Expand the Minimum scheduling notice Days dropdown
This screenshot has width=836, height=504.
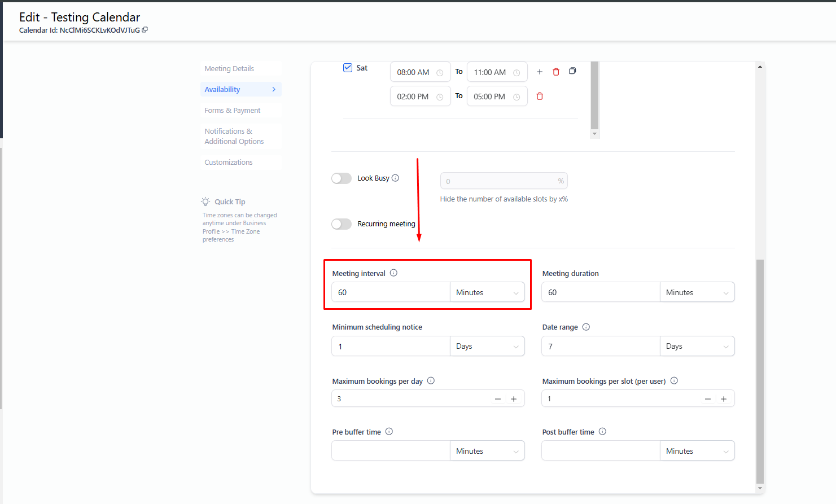tap(487, 347)
